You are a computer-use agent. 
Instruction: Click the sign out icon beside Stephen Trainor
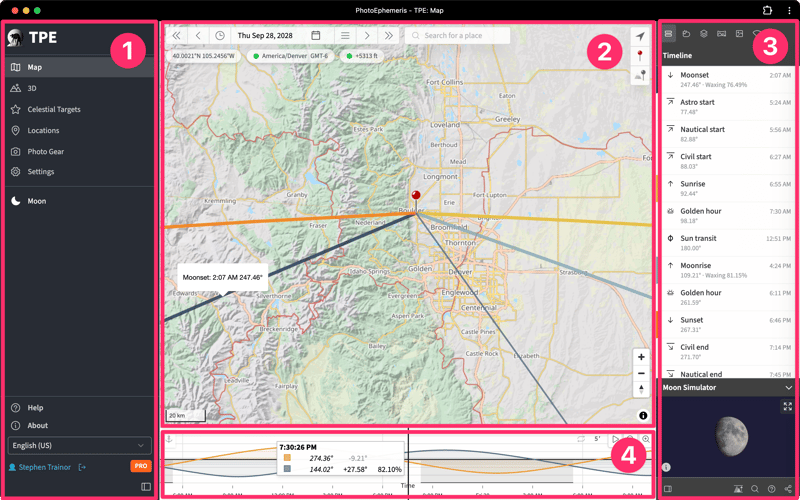pyautogui.click(x=82, y=467)
